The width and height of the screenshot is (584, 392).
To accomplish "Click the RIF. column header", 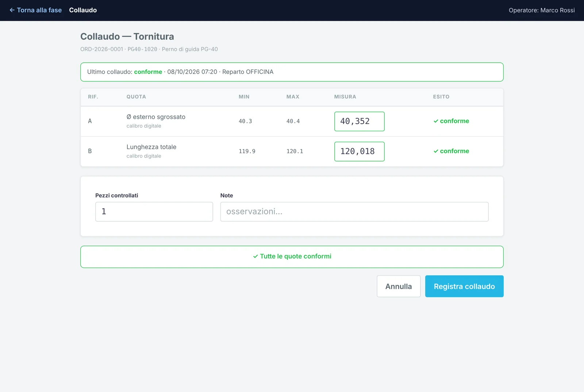I will tap(93, 97).
